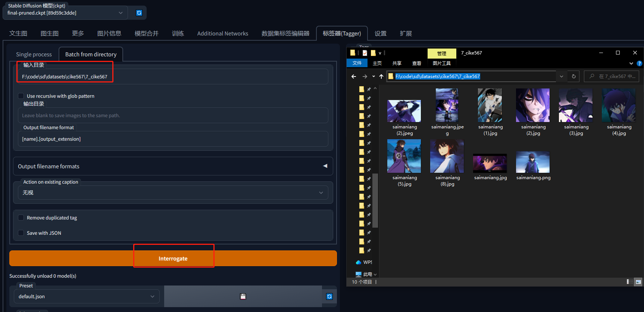Screen dimensions: 644x312
Task: Click the orange Interrogate button
Action: click(x=173, y=258)
